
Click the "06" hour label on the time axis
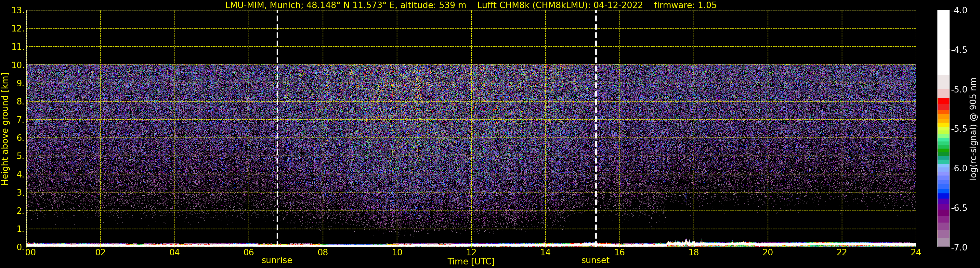pos(249,252)
